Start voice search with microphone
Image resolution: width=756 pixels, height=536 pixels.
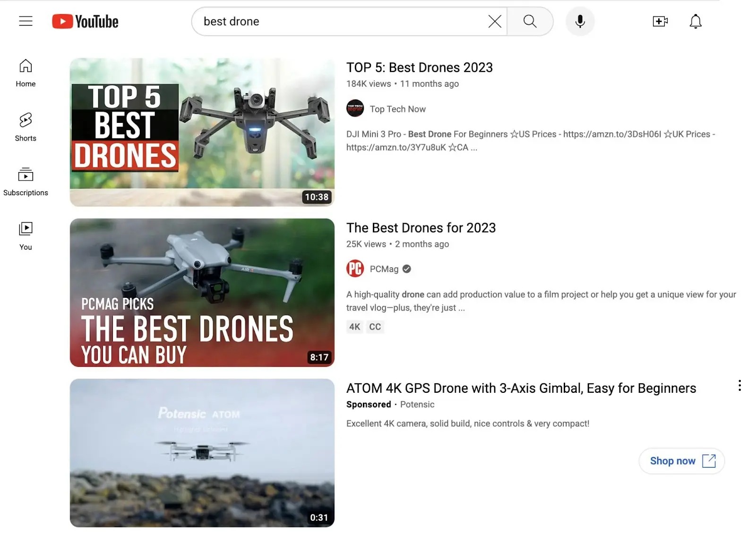coord(580,21)
